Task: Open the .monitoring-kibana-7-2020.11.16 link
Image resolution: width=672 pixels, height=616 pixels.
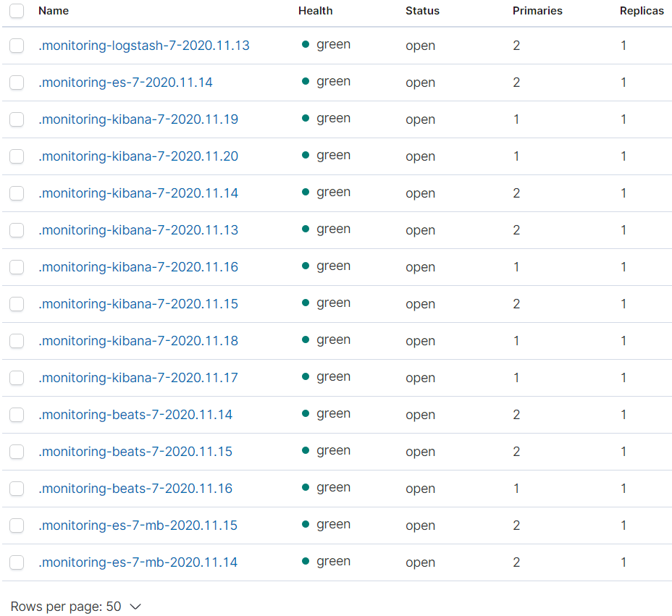Action: 138,266
